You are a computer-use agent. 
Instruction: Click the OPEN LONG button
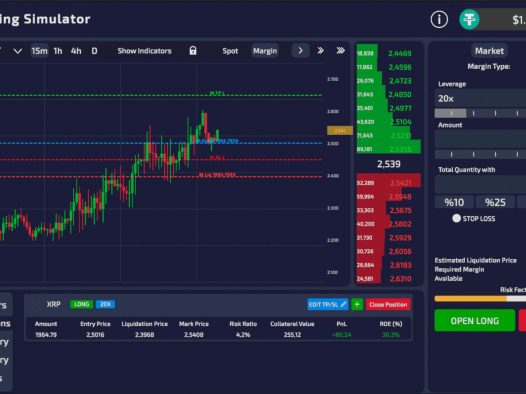coord(475,321)
